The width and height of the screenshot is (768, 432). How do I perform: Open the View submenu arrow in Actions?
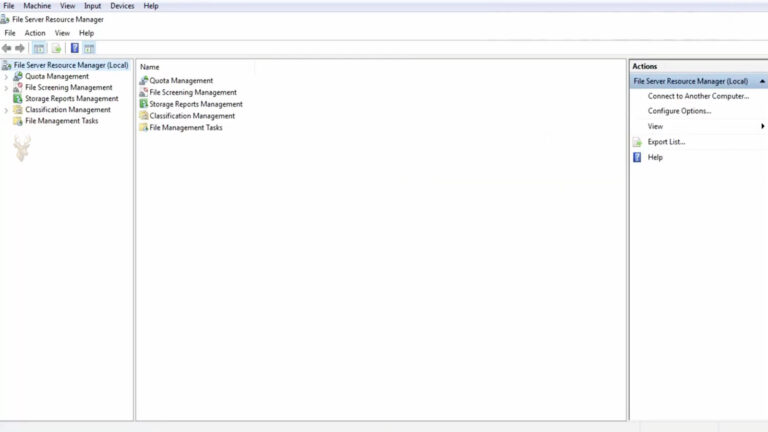(762, 126)
